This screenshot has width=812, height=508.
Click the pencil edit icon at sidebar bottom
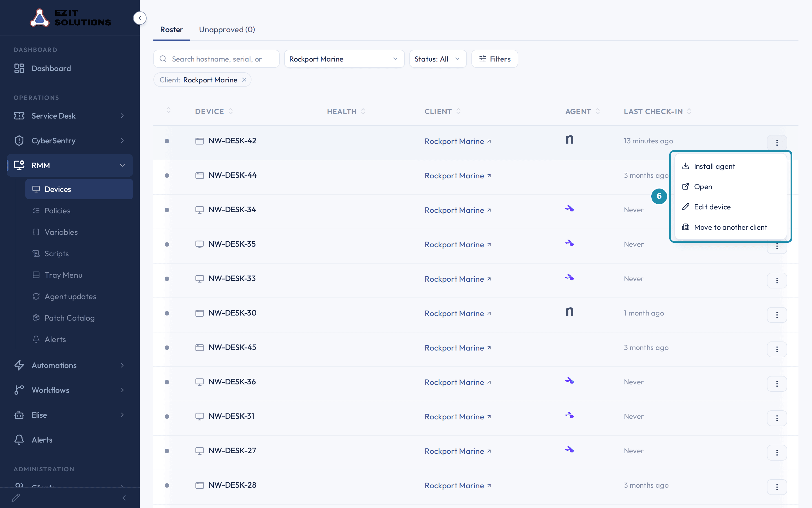(x=16, y=498)
